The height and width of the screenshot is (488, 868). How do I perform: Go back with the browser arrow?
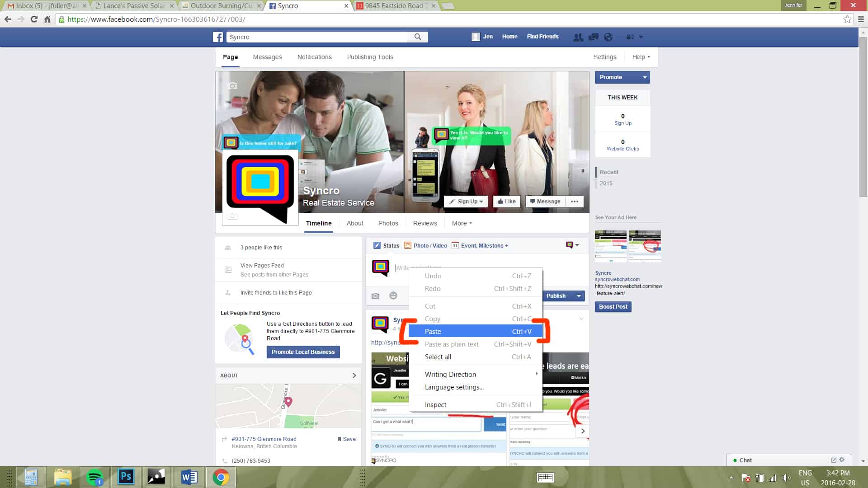[x=8, y=19]
